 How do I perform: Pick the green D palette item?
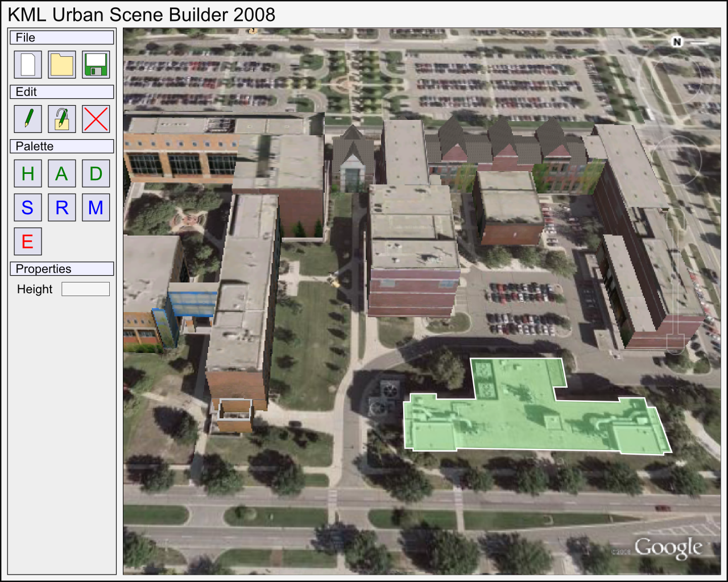click(x=96, y=173)
